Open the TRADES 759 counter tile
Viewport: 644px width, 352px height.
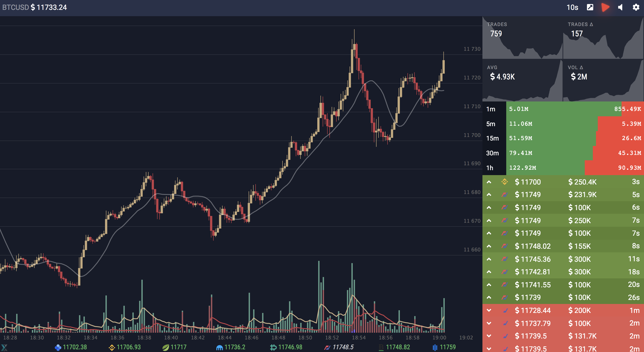click(x=522, y=37)
